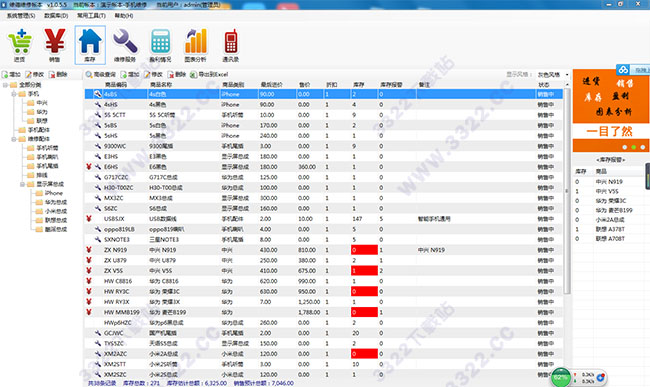Sort by 商品名称 column header
This screenshot has width=650, height=387.
(161, 85)
